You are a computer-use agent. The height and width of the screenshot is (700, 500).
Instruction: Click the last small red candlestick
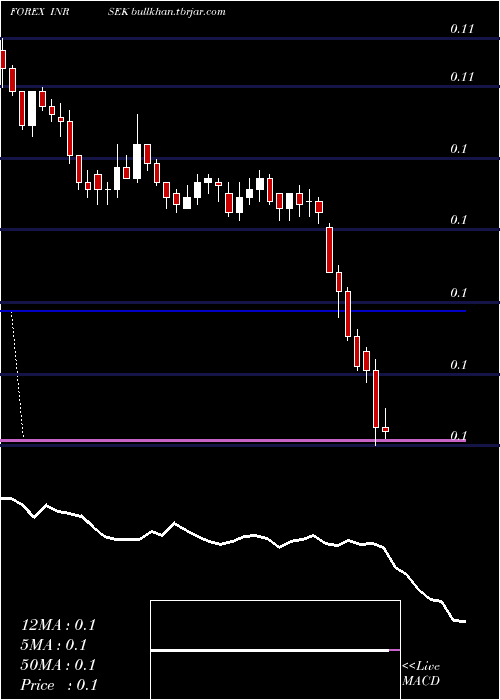tap(385, 429)
